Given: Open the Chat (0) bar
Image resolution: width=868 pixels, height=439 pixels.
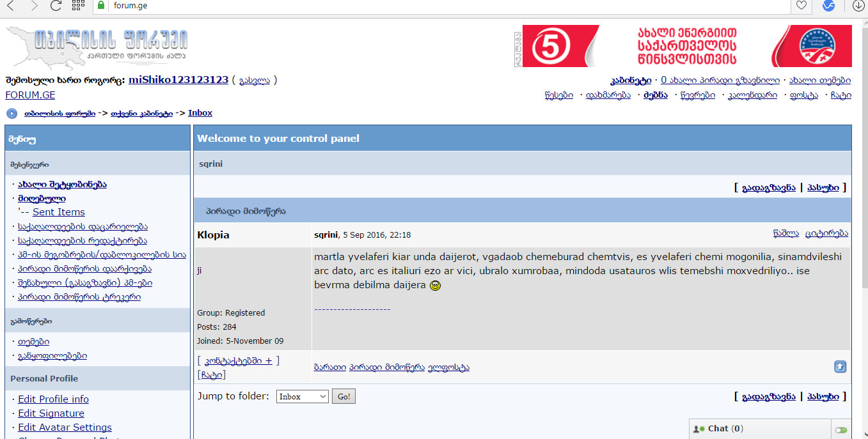Looking at the screenshot, I should pyautogui.click(x=759, y=429).
